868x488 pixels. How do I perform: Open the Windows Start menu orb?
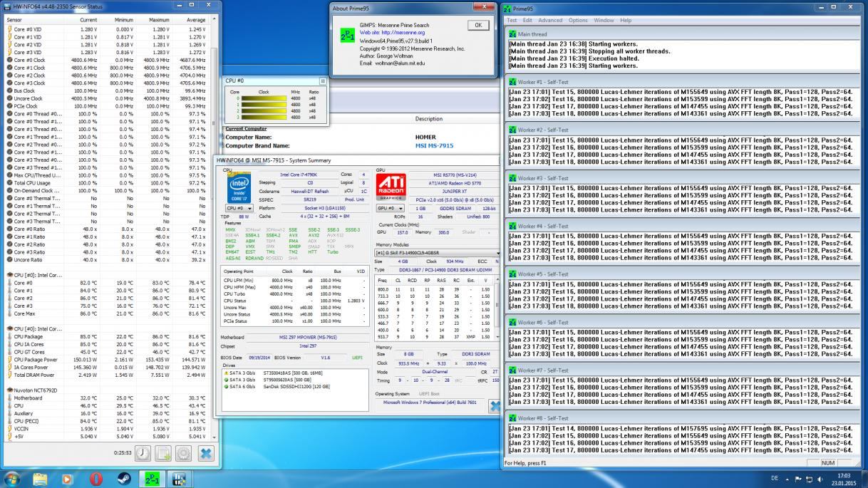click(12, 478)
